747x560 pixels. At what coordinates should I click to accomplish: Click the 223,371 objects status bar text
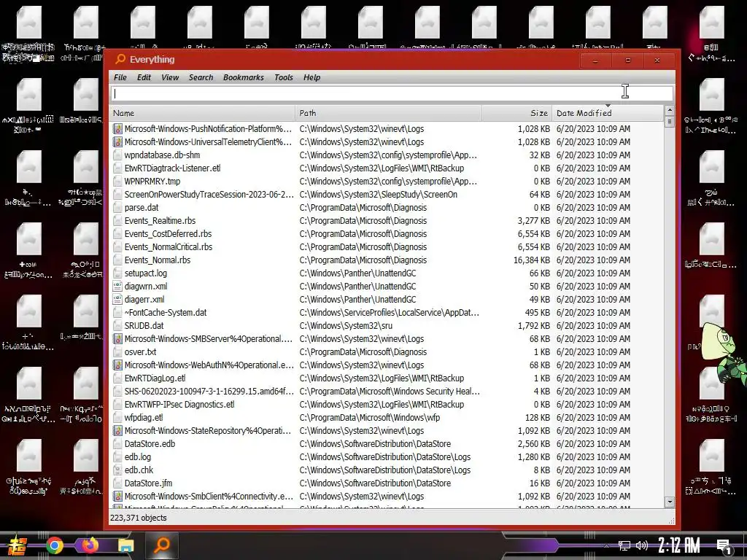pyautogui.click(x=139, y=518)
